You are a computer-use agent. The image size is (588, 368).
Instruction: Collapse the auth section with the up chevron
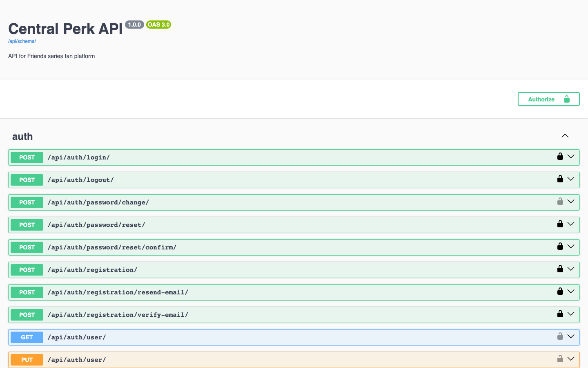pyautogui.click(x=565, y=136)
